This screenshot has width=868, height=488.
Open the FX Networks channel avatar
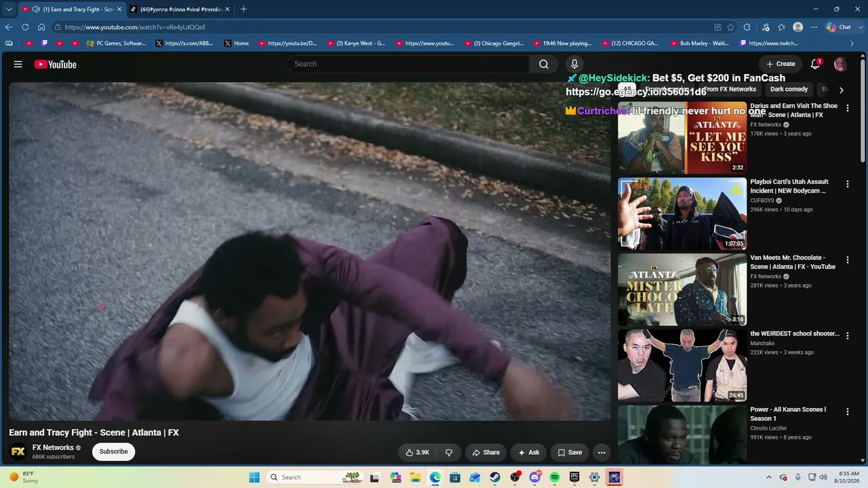[x=18, y=451]
